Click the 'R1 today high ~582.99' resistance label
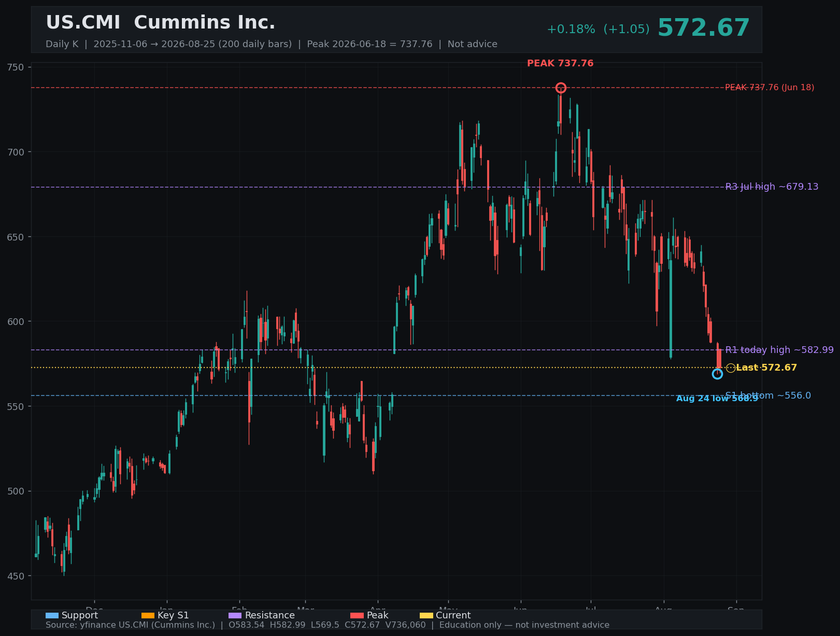Image resolution: width=840 pixels, height=636 pixels. (x=779, y=350)
